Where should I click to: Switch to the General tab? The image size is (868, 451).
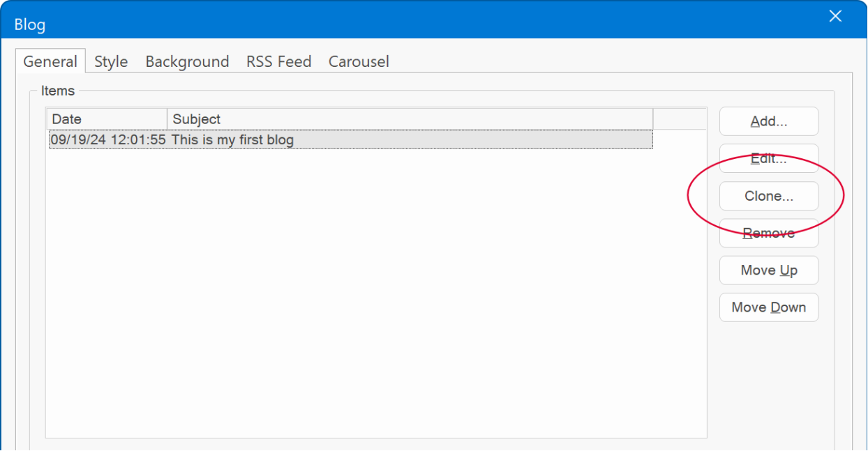tap(50, 61)
